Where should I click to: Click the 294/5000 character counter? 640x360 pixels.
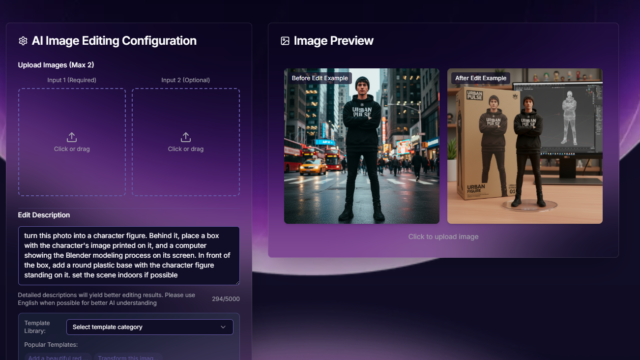(x=226, y=299)
